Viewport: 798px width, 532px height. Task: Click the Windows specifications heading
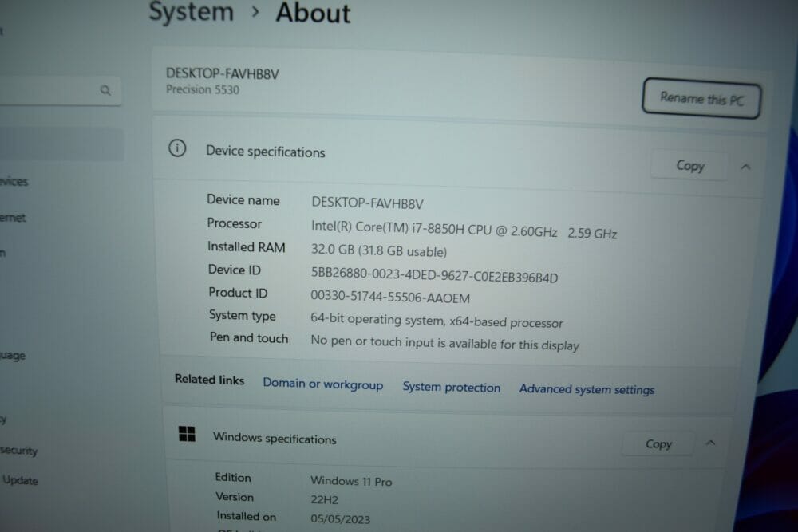coord(275,439)
